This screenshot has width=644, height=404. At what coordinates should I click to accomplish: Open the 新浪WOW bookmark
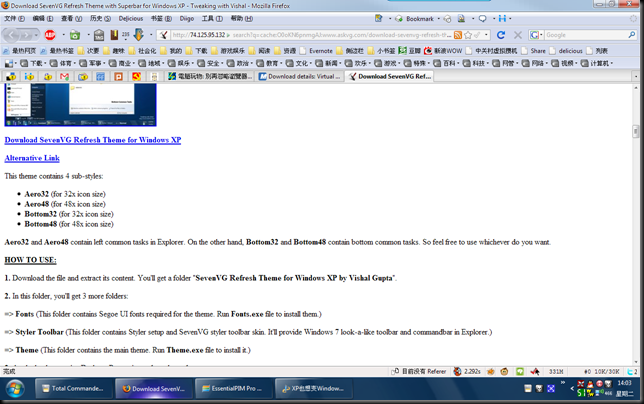click(x=443, y=51)
